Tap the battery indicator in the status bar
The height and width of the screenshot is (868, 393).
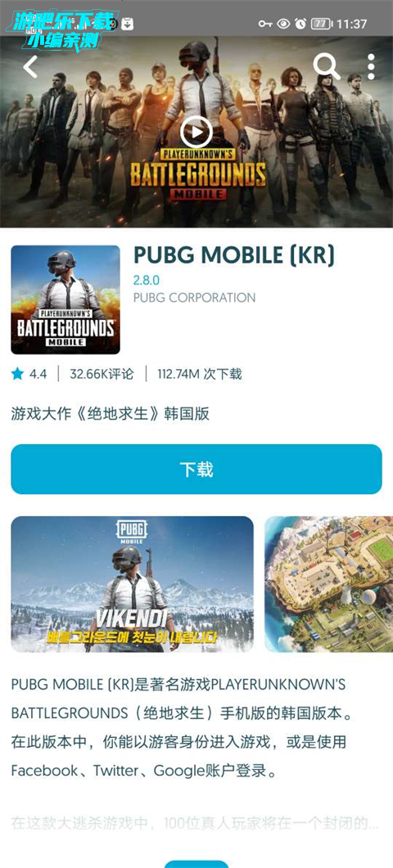[x=321, y=24]
